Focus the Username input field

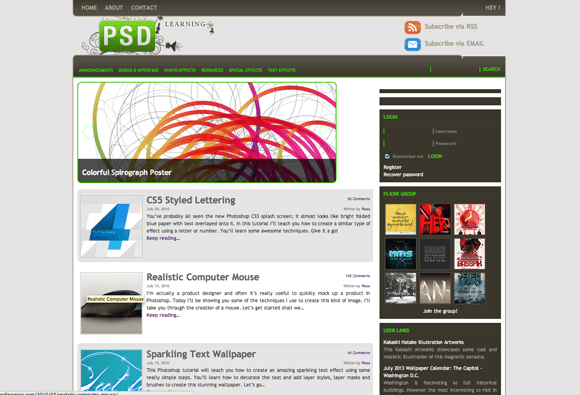(x=408, y=131)
